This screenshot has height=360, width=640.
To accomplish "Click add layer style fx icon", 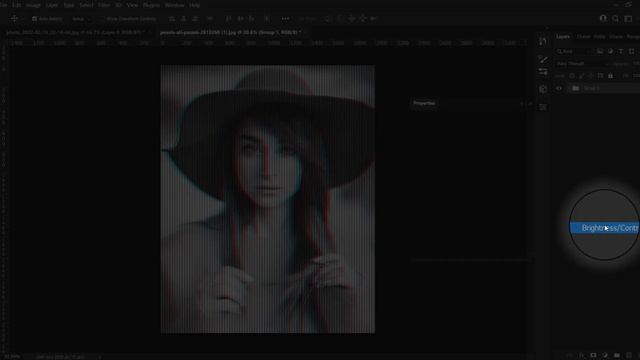I will coord(581,356).
